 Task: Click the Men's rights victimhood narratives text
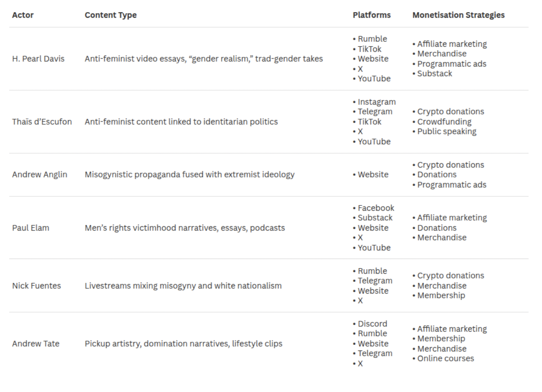point(185,228)
